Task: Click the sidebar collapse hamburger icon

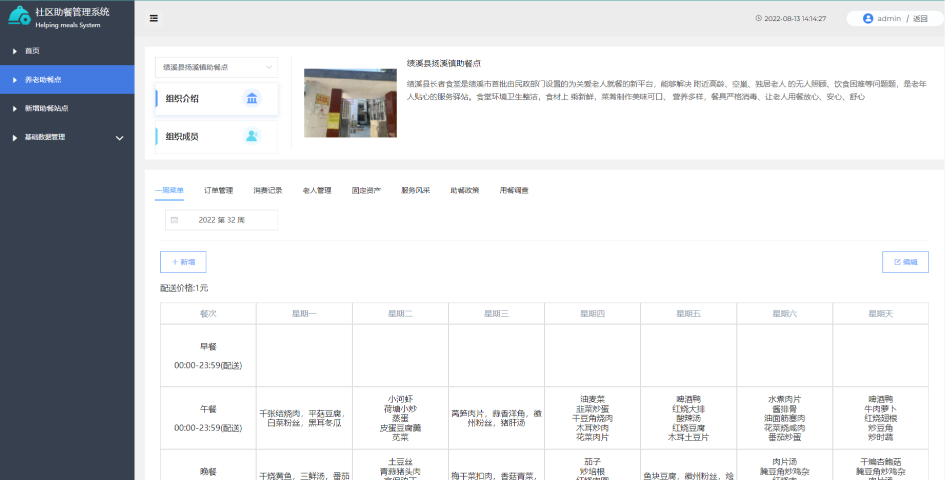Action: 153,18
